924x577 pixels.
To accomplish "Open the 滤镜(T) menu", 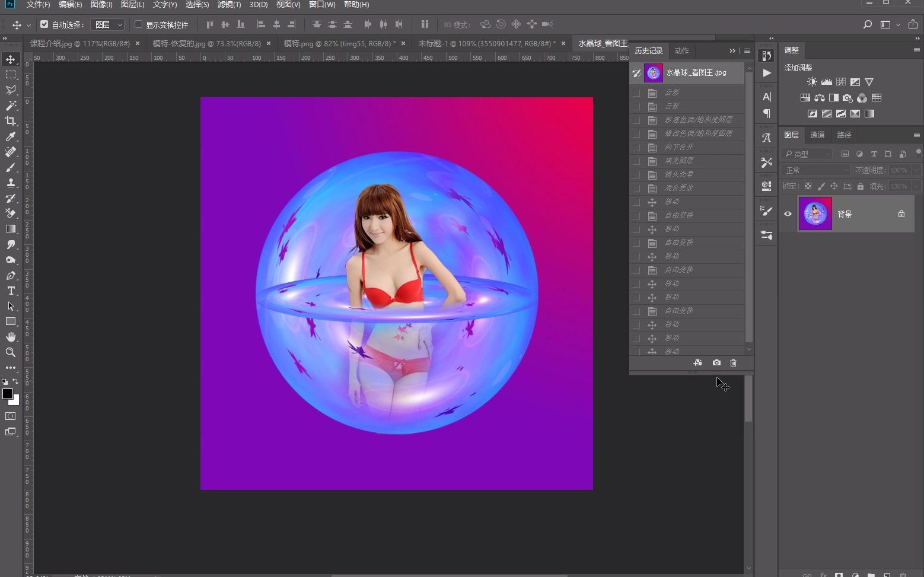I will pos(228,5).
